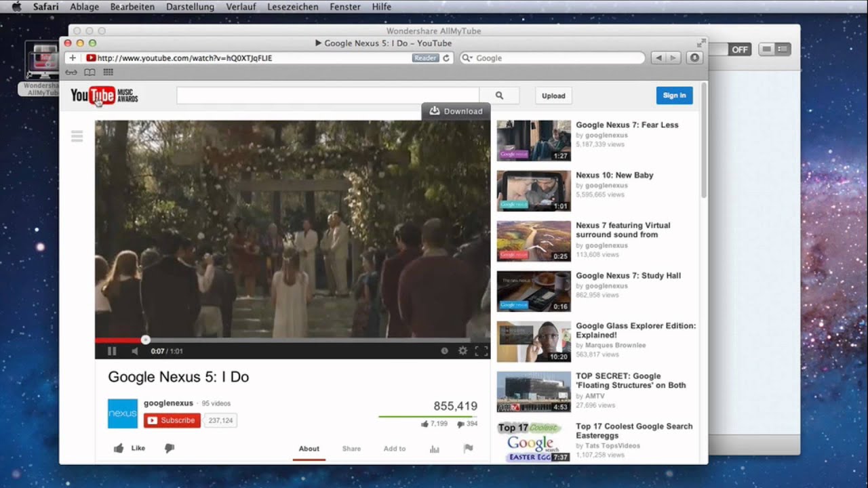868x488 pixels.
Task: Reload the page with the refresh icon
Action: click(x=446, y=58)
